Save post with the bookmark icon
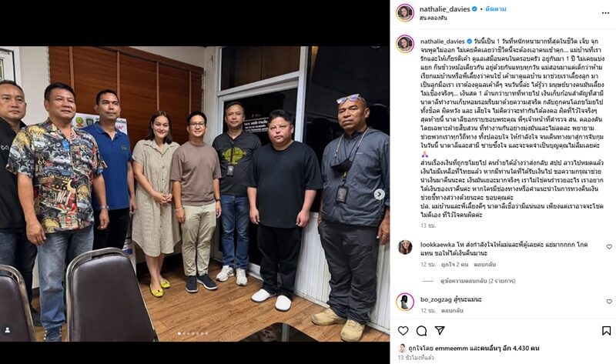This screenshot has height=364, width=616. [x=606, y=331]
